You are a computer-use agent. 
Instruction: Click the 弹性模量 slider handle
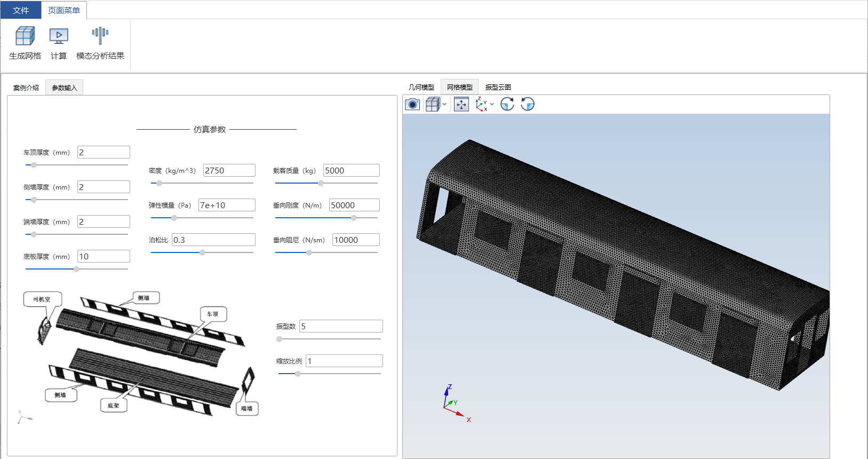(174, 218)
